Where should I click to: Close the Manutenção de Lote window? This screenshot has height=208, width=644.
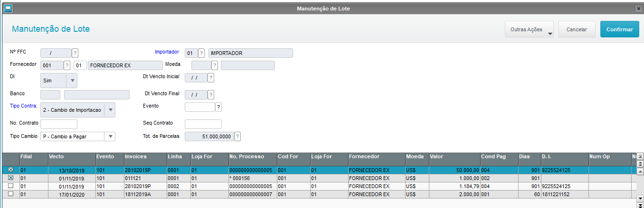point(639,9)
